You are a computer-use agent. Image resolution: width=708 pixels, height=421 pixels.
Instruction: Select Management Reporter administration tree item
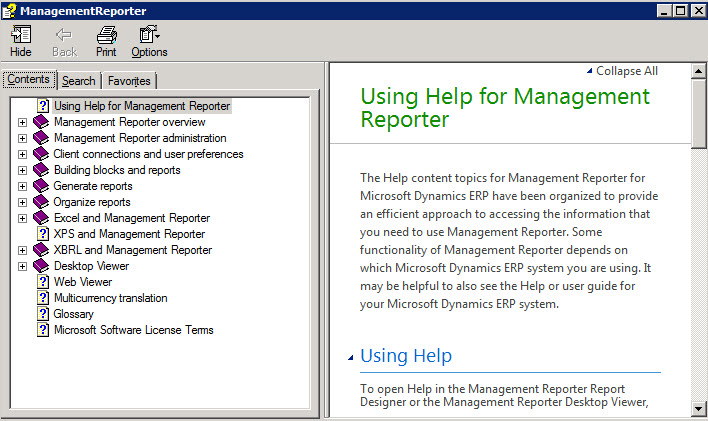click(x=140, y=138)
